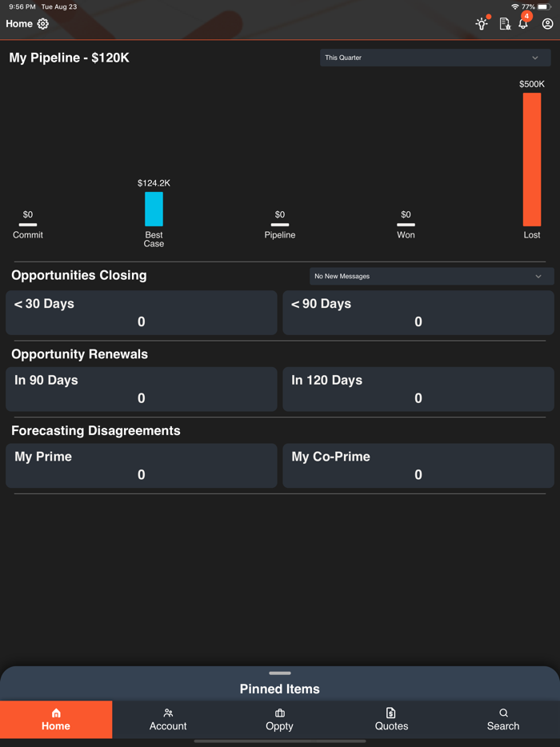The height and width of the screenshot is (747, 560).
Task: Open the notifications bell with 4 alerts
Action: click(x=523, y=24)
